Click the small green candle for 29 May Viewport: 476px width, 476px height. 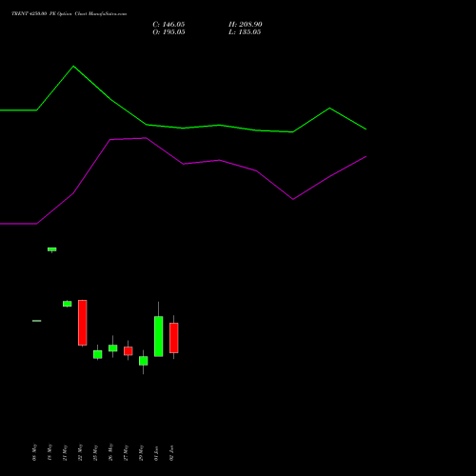point(144,361)
